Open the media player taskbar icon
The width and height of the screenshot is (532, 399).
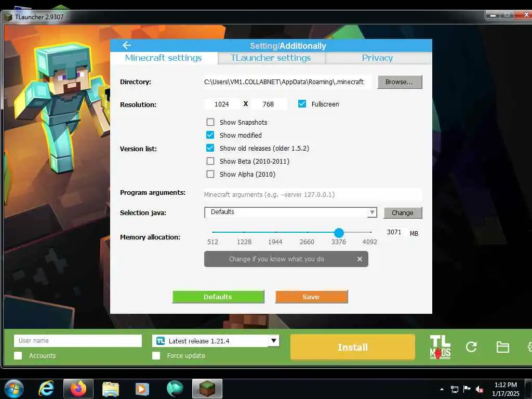point(142,389)
